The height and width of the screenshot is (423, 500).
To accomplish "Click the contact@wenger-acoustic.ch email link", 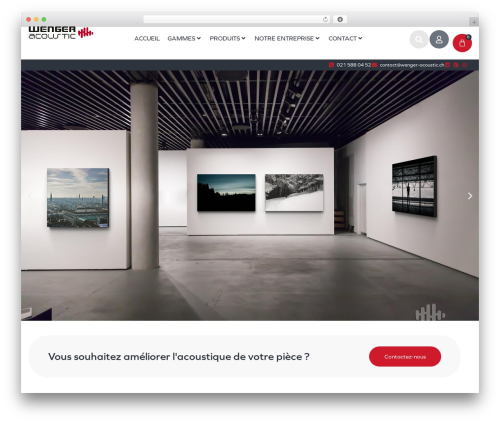I will [412, 65].
